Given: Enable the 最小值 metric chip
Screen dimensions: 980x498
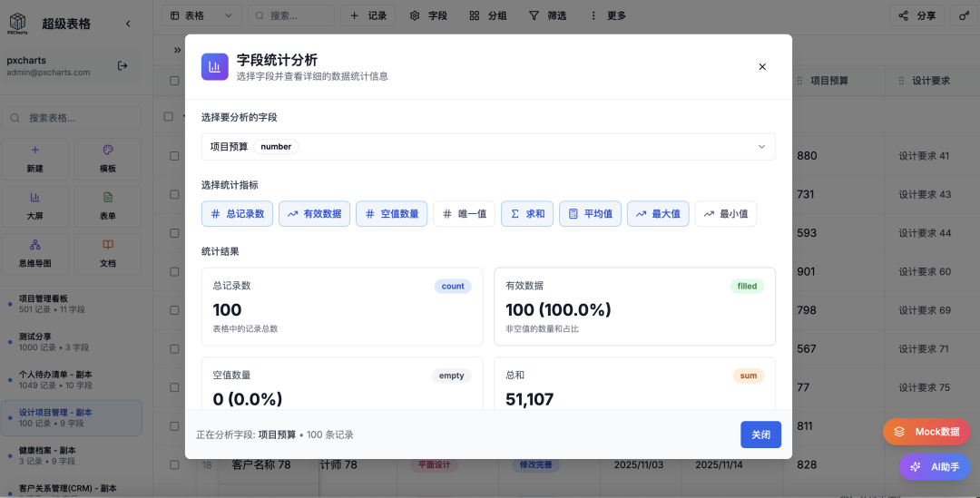Looking at the screenshot, I should point(726,214).
